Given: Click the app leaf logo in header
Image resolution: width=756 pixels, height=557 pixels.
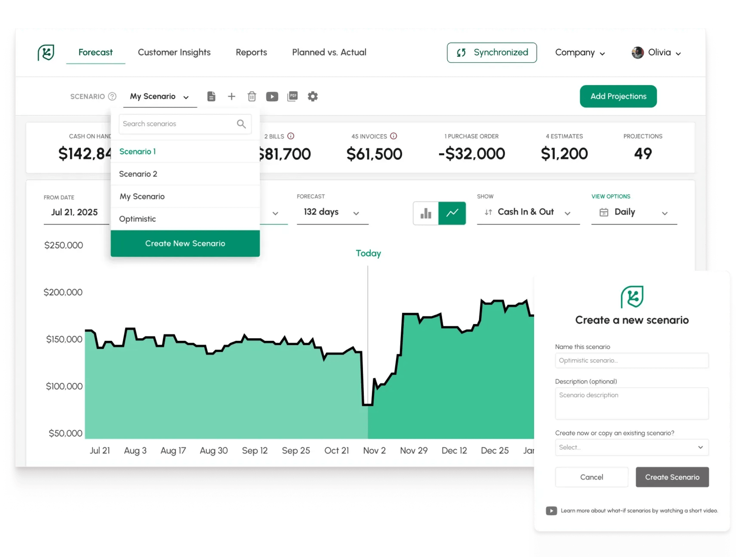Looking at the screenshot, I should (x=46, y=52).
